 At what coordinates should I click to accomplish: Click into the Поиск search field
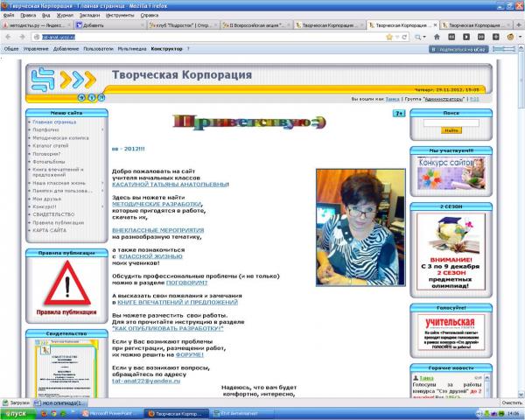coord(451,122)
